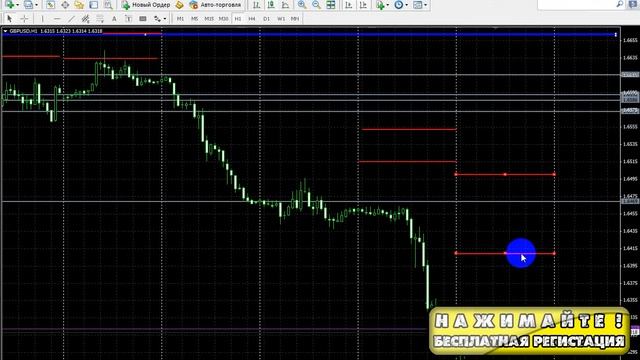This screenshot has height=360, width=640.
Task: Select the equidistant channel tool
Action: (x=85, y=19)
